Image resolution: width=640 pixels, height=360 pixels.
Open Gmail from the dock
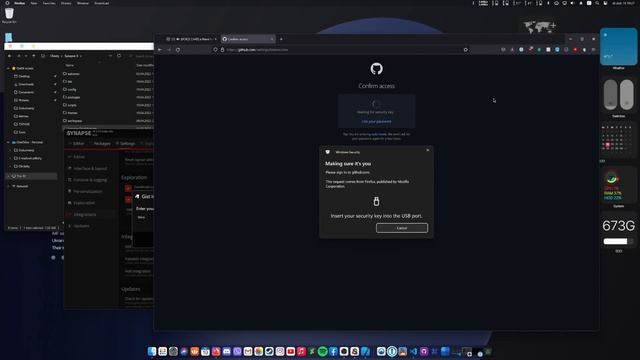tap(248, 351)
